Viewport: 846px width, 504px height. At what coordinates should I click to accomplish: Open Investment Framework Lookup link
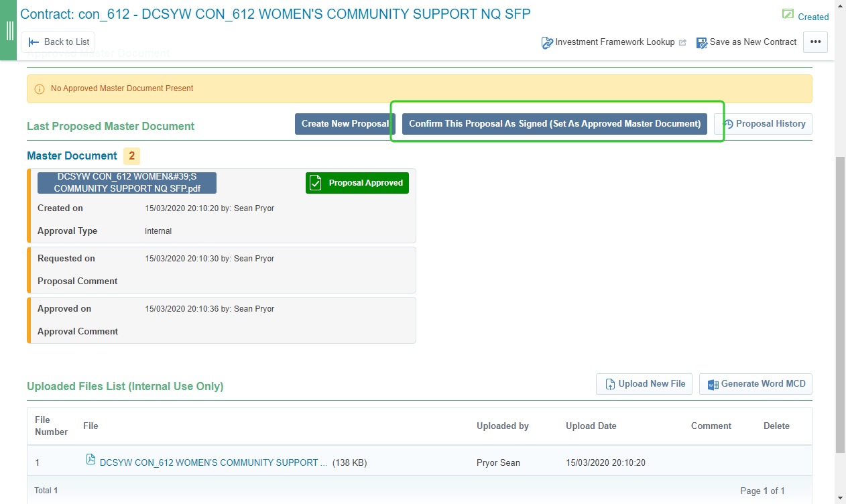tap(615, 42)
